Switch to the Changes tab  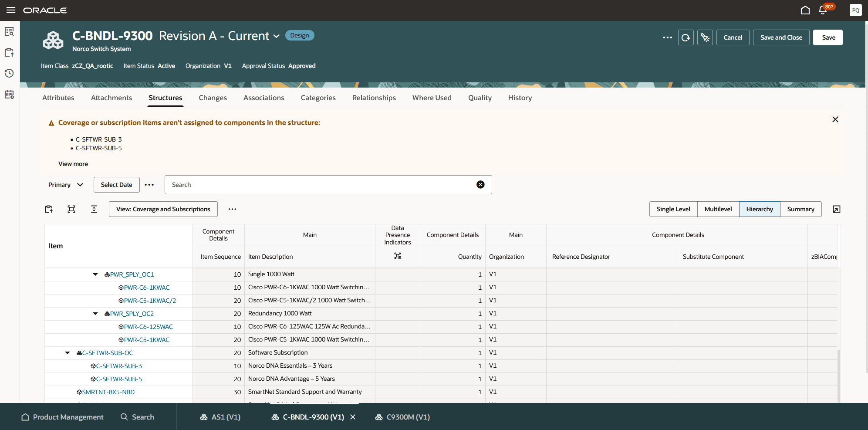pos(213,98)
